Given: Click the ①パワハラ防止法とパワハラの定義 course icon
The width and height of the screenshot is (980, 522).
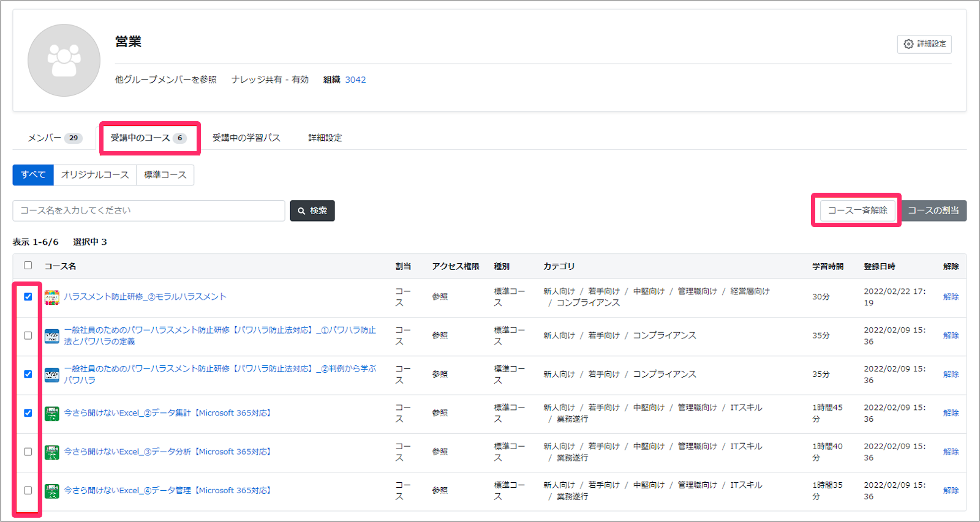Looking at the screenshot, I should tap(52, 336).
